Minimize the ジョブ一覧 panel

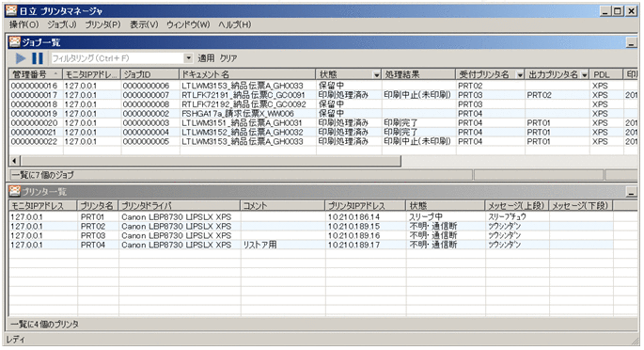coord(631,42)
